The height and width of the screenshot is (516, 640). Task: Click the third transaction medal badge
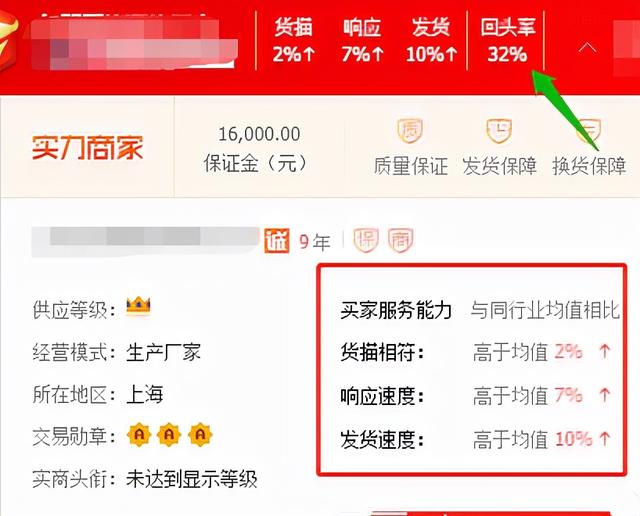pyautogui.click(x=200, y=434)
